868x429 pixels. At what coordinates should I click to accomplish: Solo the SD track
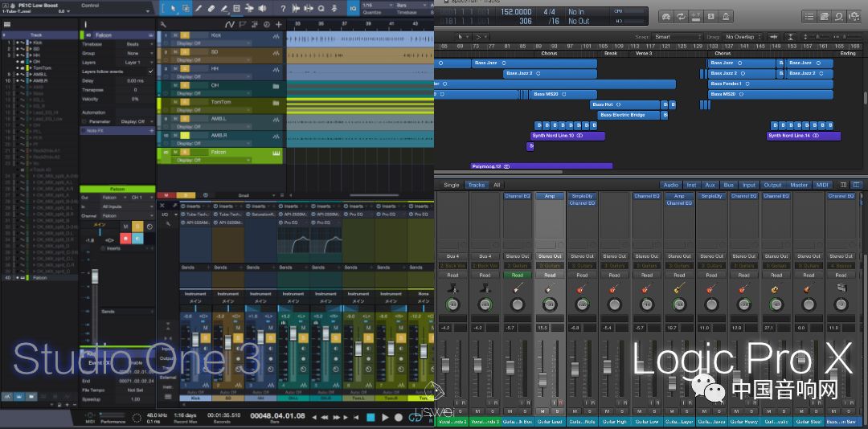click(184, 52)
